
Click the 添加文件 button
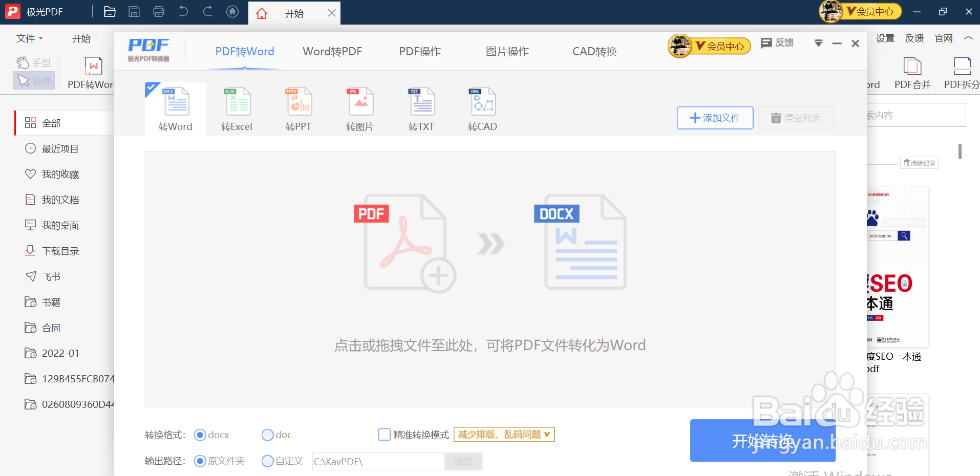(x=714, y=118)
